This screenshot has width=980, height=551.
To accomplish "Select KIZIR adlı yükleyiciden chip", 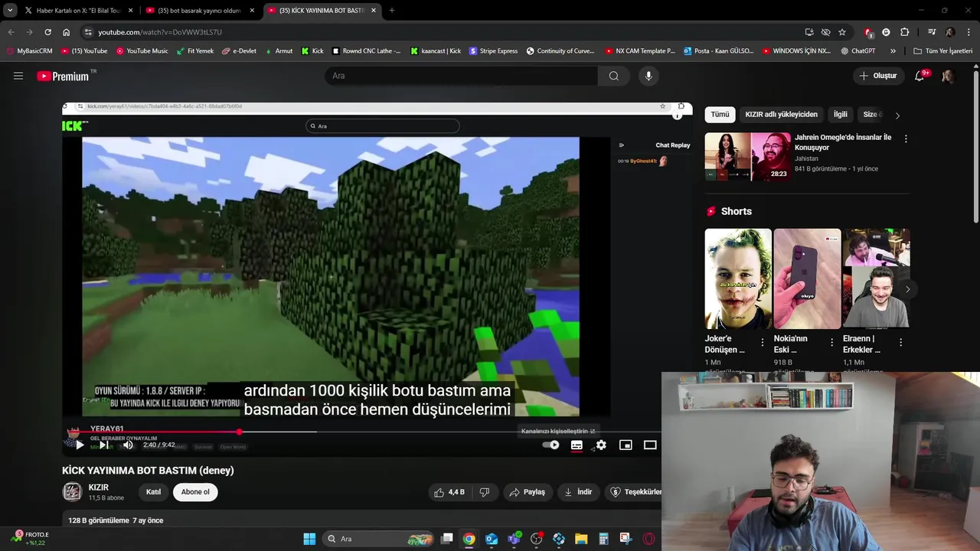I will click(x=781, y=114).
